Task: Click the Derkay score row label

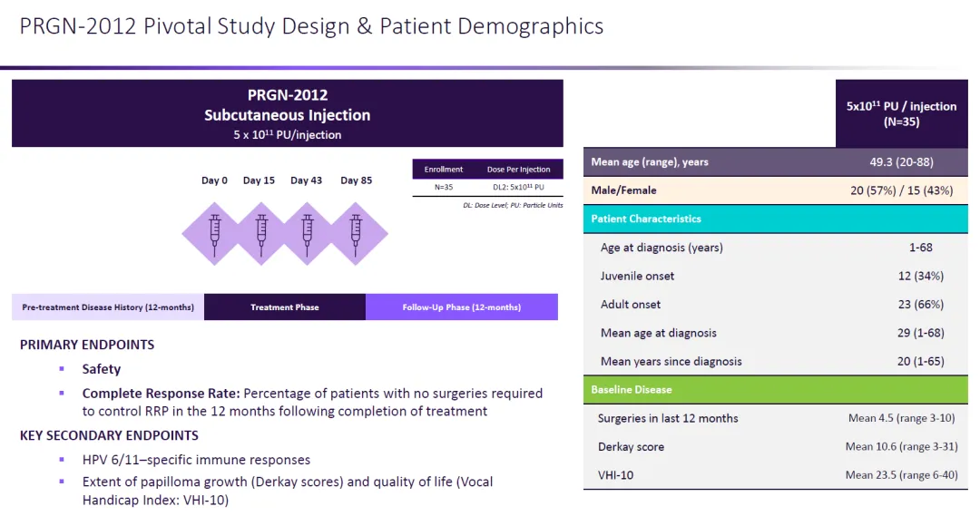Action: pyautogui.click(x=631, y=446)
